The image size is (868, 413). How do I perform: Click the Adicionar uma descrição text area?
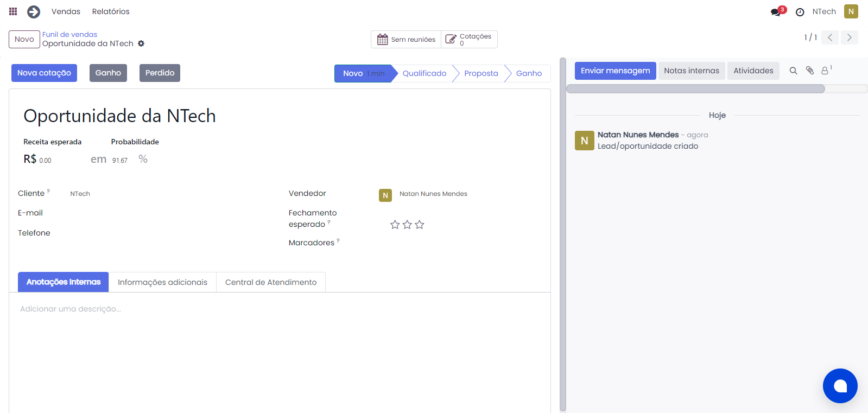[x=280, y=309]
